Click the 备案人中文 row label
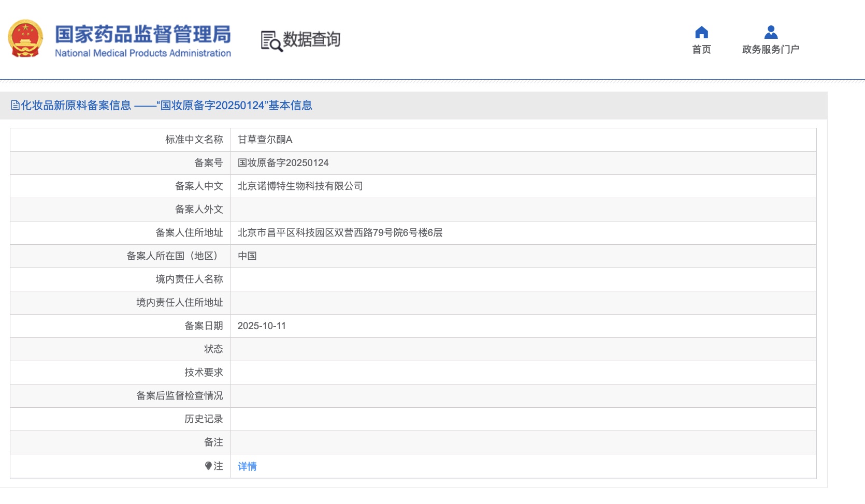 click(x=199, y=186)
